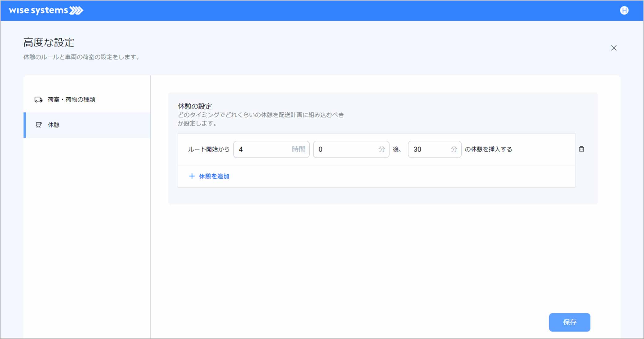Delete the break rule with trash icon

point(581,149)
